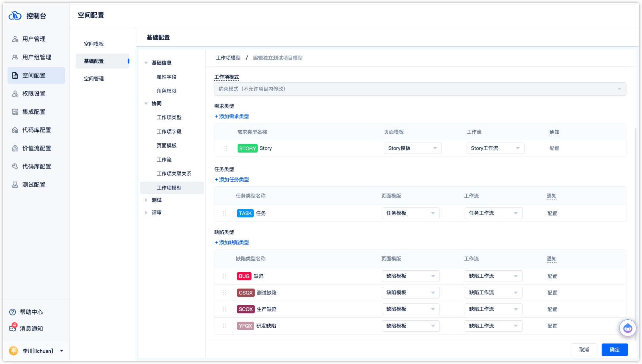Click the 添加缺陷类型 link
642x364 pixels.
(232, 243)
